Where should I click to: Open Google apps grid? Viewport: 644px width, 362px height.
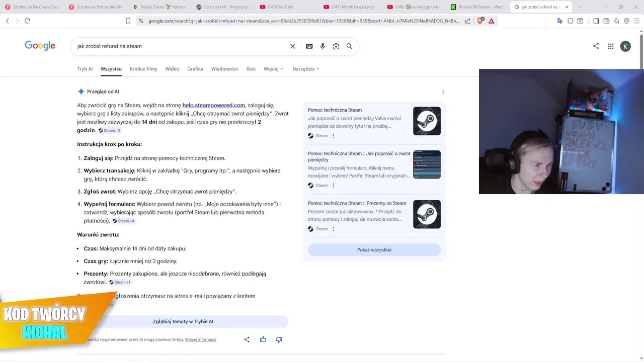pos(611,46)
